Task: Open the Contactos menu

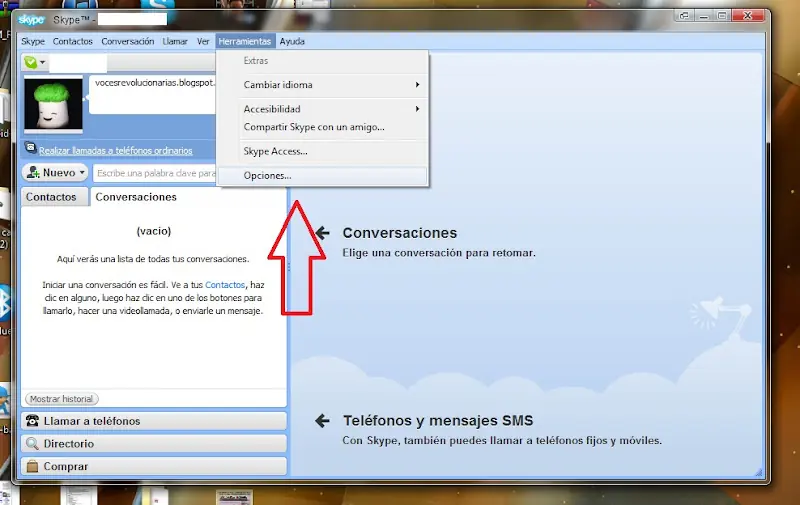Action: pos(72,41)
